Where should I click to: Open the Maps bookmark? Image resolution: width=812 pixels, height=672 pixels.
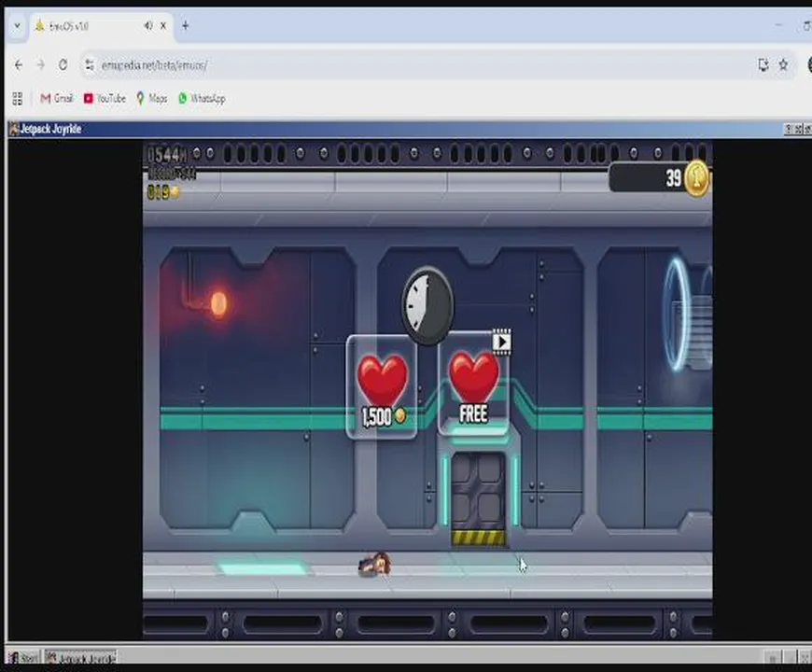152,98
